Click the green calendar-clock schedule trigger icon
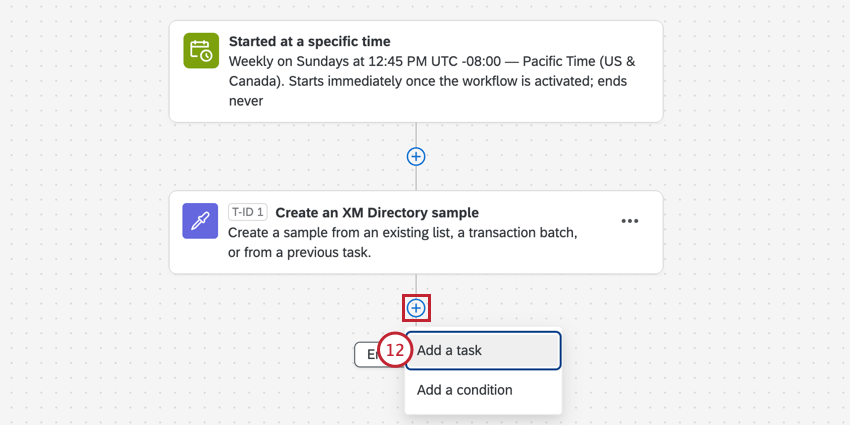Image resolution: width=850 pixels, height=425 pixels. click(201, 50)
